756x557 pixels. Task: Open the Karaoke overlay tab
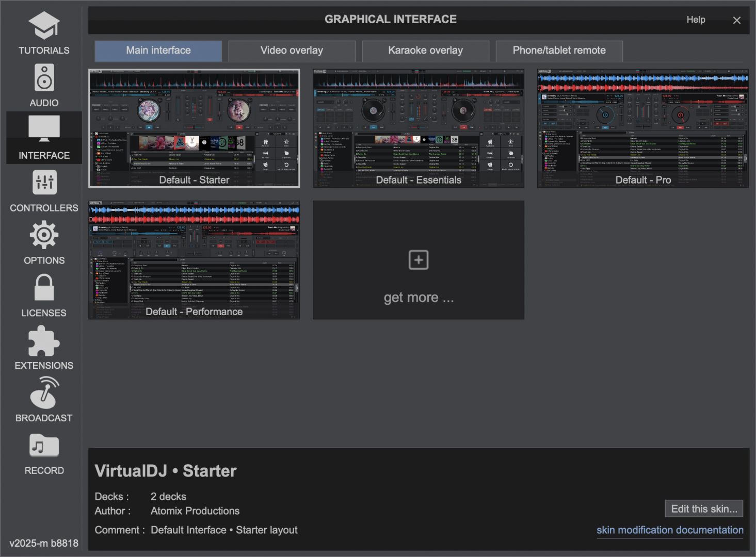click(425, 51)
